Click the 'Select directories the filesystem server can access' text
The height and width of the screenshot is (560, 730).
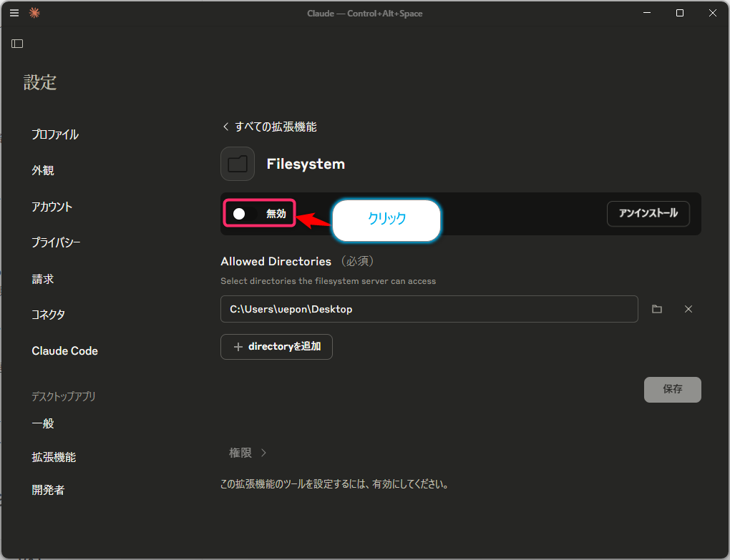pyautogui.click(x=328, y=281)
